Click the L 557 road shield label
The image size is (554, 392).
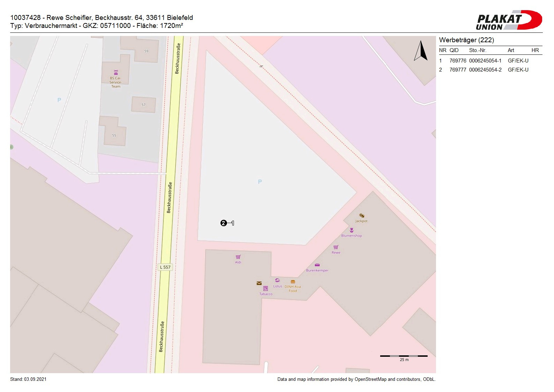click(x=165, y=267)
